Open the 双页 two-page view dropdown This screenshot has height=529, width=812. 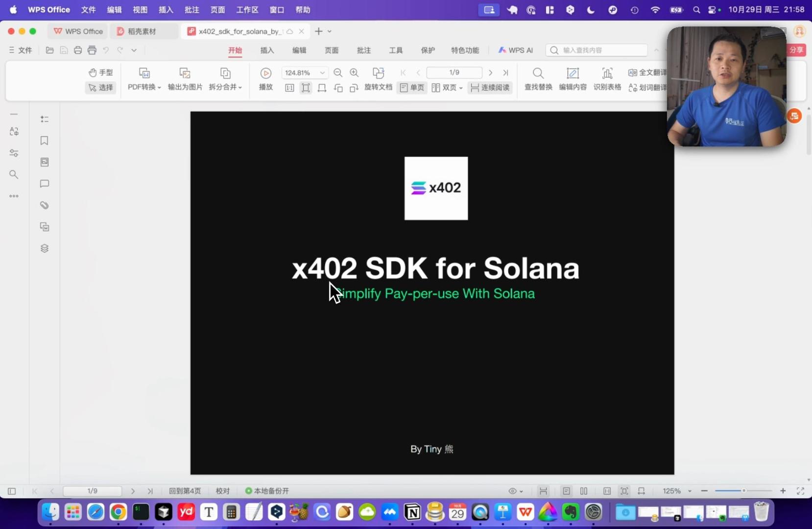(461, 88)
